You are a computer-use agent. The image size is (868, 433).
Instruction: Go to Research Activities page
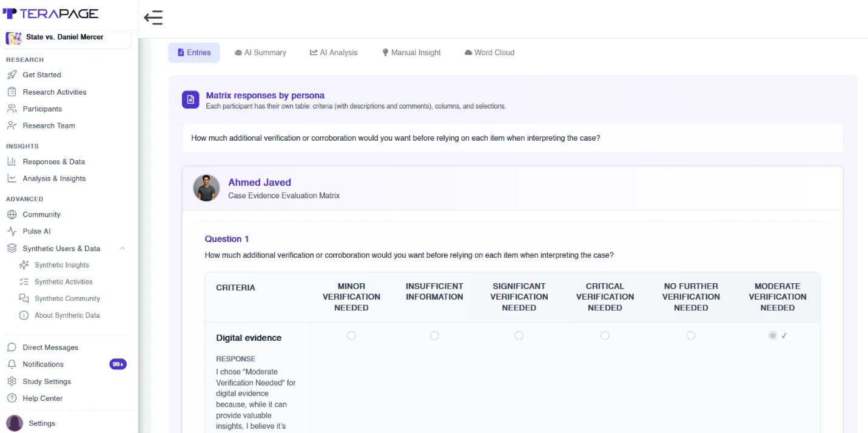pyautogui.click(x=55, y=92)
